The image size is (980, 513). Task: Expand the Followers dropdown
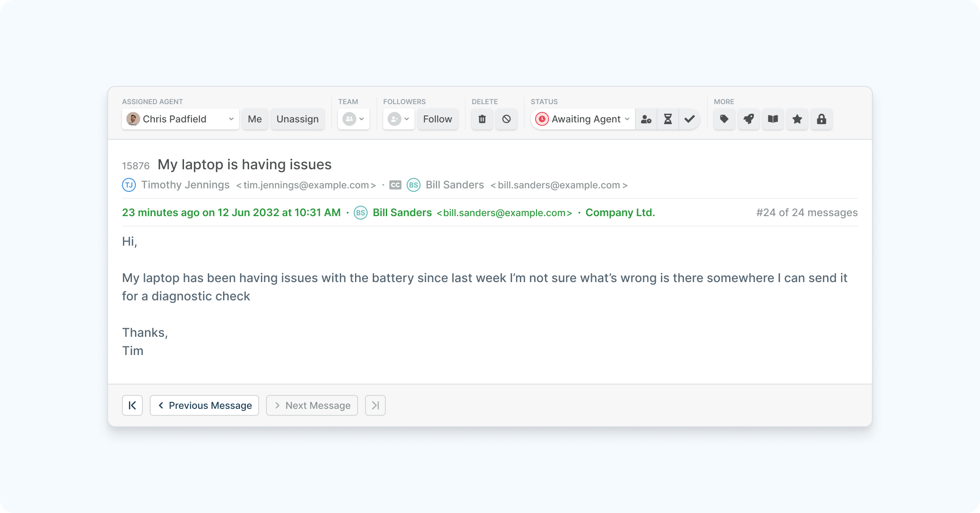point(398,119)
